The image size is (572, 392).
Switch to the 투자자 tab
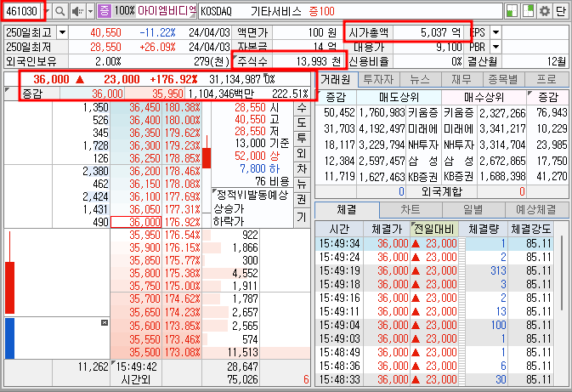point(378,79)
